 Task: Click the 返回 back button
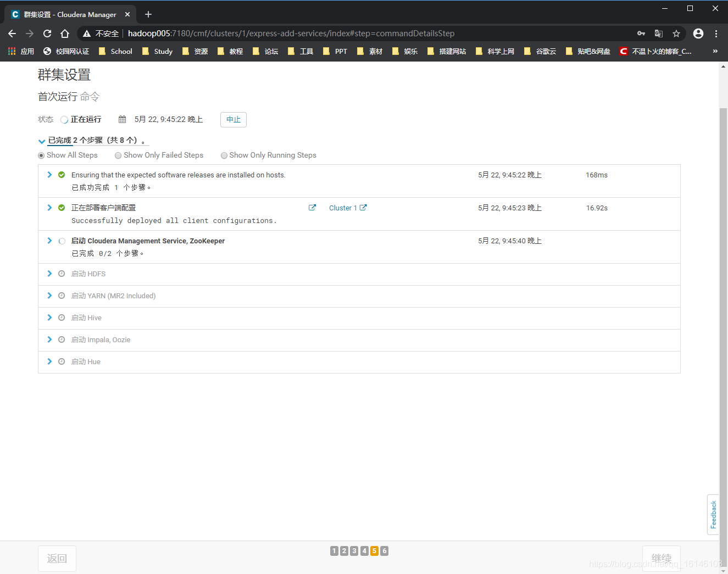click(57, 559)
